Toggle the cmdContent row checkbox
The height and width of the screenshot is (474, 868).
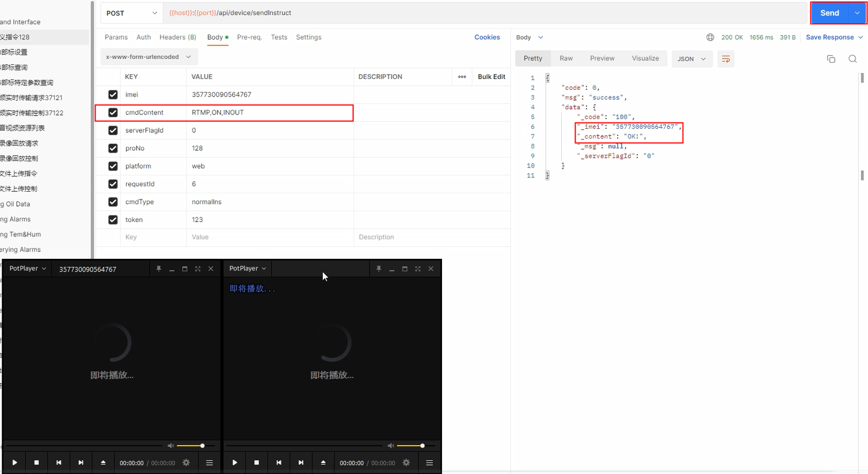[113, 113]
